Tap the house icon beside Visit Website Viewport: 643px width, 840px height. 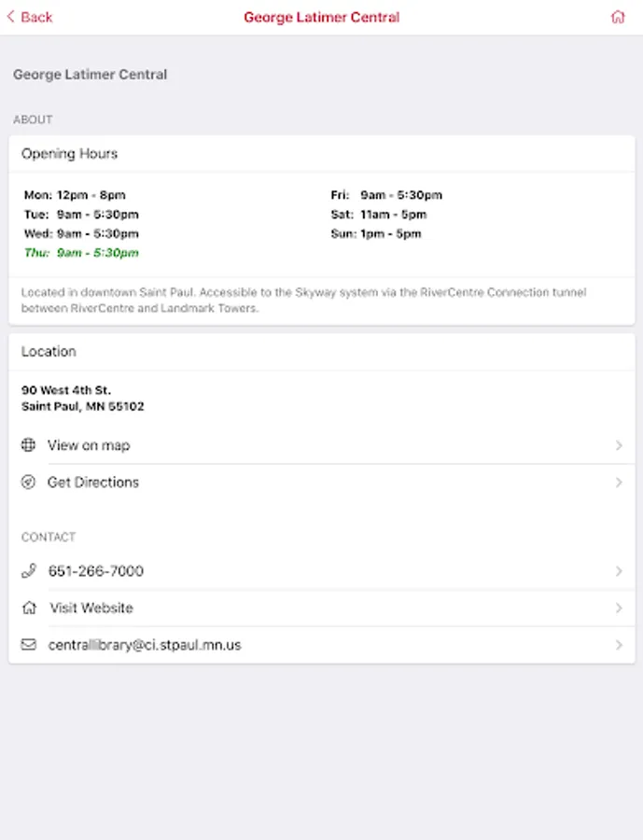point(29,609)
